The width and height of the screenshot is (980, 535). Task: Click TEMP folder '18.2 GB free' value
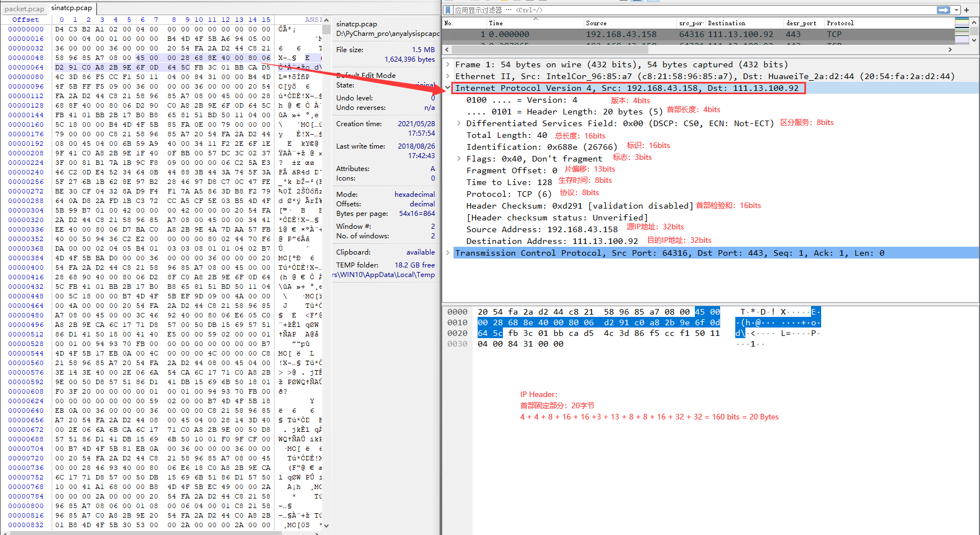pyautogui.click(x=415, y=265)
